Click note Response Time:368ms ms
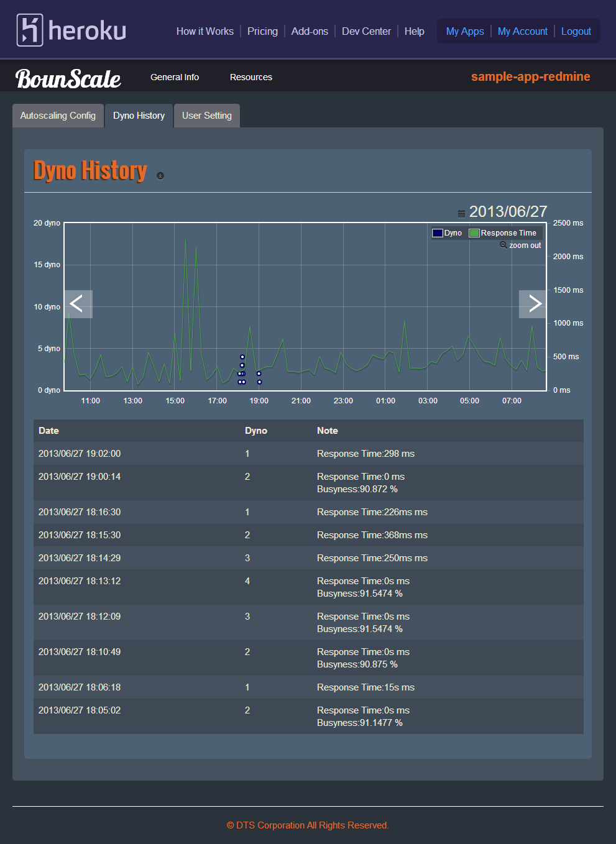This screenshot has height=844, width=616. tap(372, 535)
